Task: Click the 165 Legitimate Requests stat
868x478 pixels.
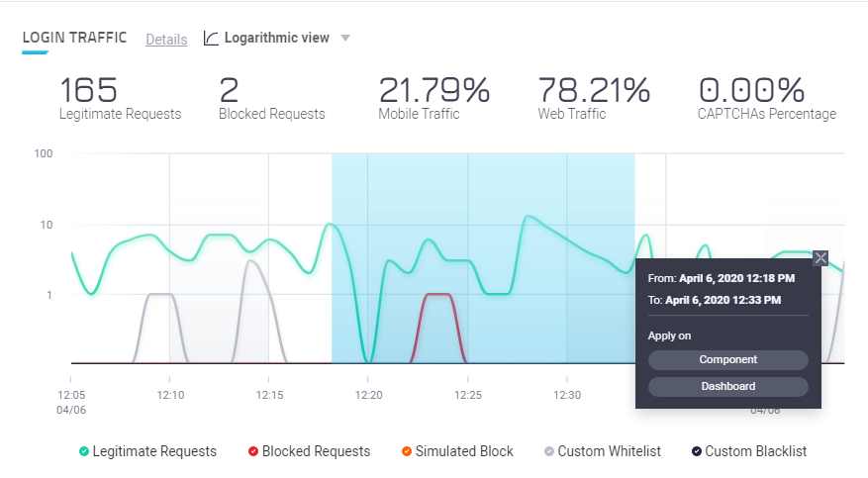Action: pos(120,99)
